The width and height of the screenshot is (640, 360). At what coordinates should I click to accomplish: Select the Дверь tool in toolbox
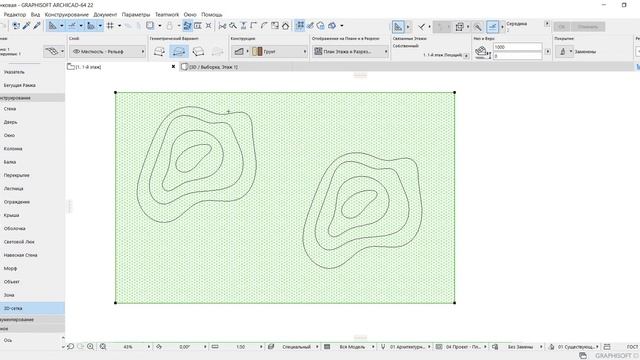point(11,122)
